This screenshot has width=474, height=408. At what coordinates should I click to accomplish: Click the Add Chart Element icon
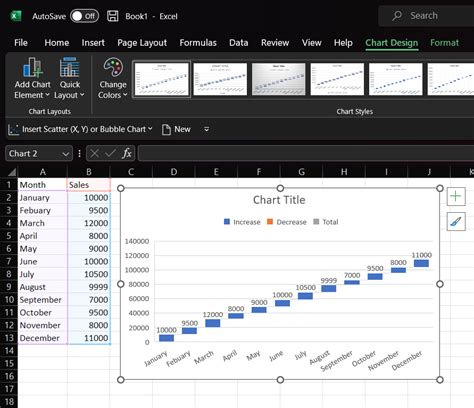(x=33, y=68)
